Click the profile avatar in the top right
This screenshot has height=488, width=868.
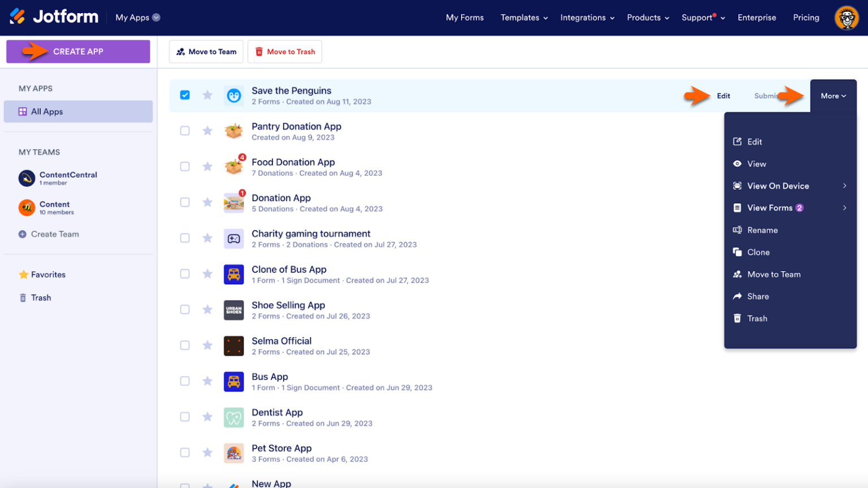tap(847, 18)
